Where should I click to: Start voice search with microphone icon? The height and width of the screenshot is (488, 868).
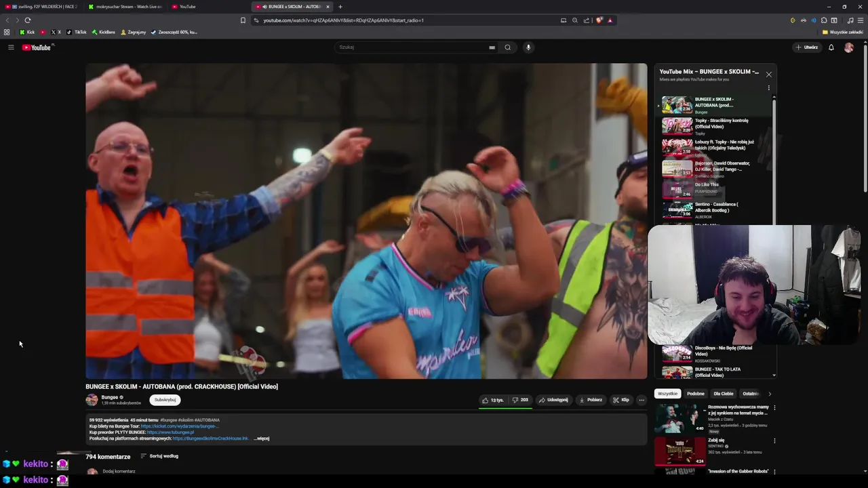pos(528,47)
